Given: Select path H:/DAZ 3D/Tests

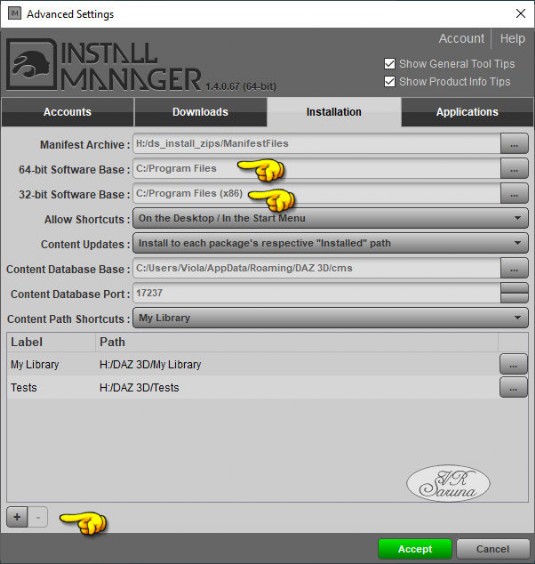Looking at the screenshot, I should tap(139, 388).
